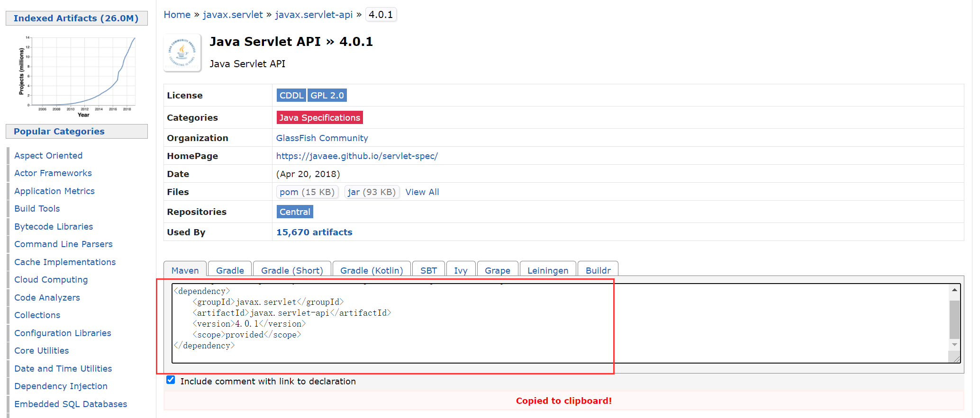980x418 pixels.
Task: Toggle Include comment with link checkbox
Action: [171, 380]
